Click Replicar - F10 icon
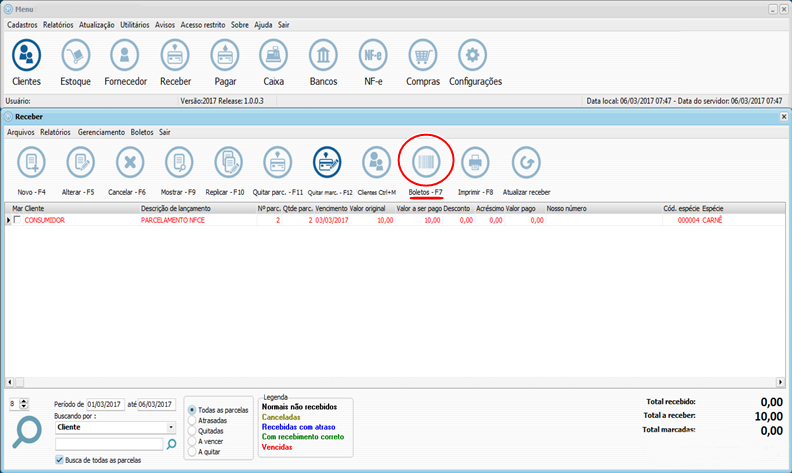The image size is (792, 473). coord(228,162)
